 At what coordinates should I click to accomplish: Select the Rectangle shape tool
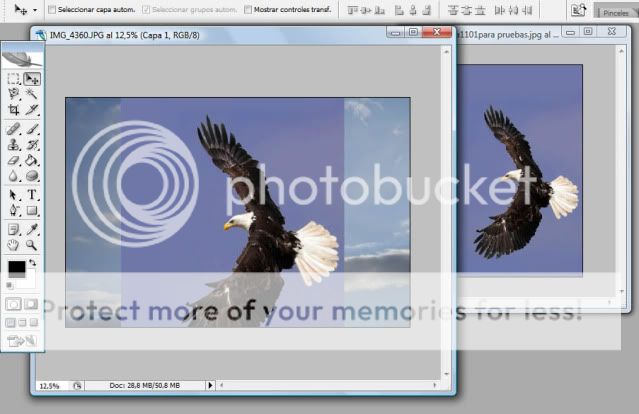pyautogui.click(x=32, y=210)
